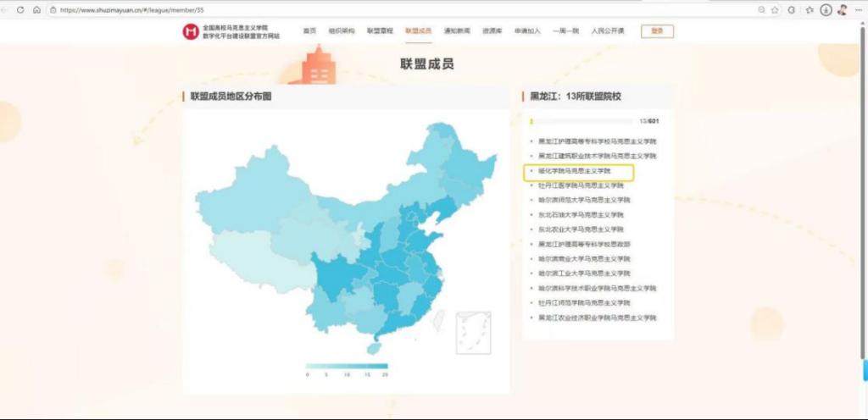Open the 首页 navigation tab
868x420 pixels.
coord(309,30)
